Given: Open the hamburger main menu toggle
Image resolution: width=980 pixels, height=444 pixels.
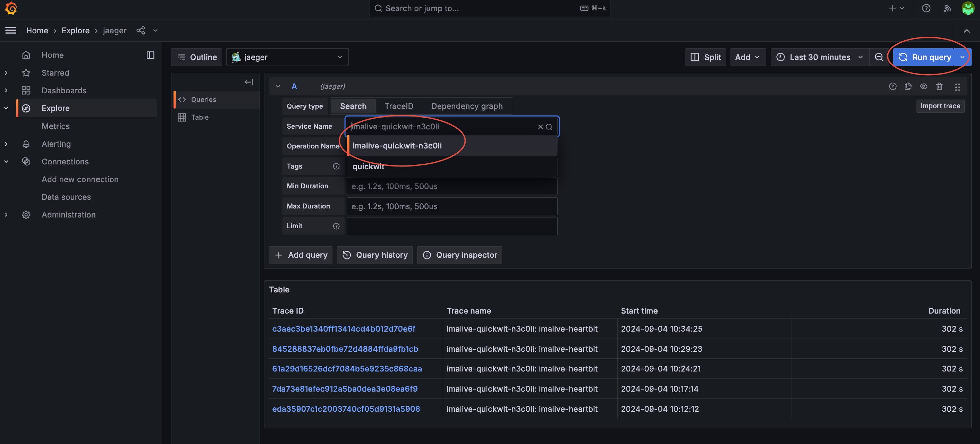Looking at the screenshot, I should coord(11,31).
